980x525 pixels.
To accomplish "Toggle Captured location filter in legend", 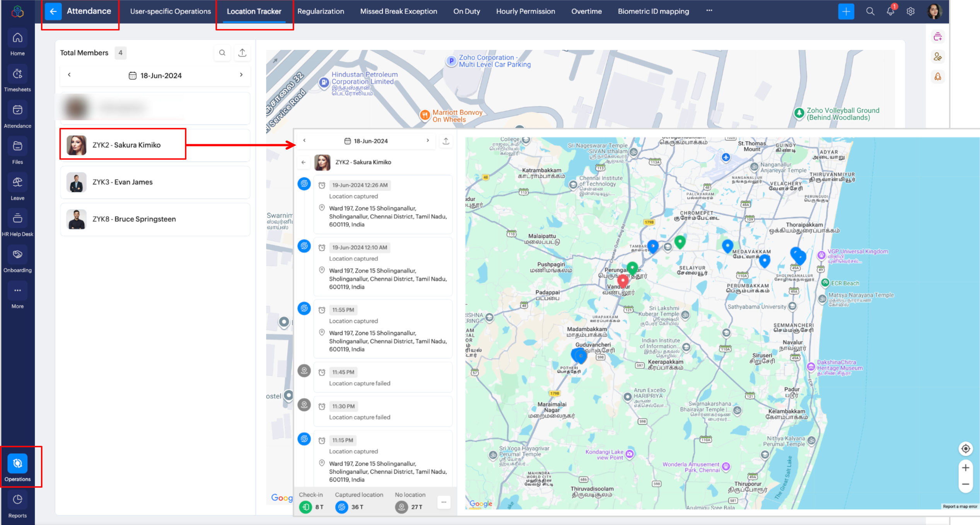I will click(x=341, y=507).
